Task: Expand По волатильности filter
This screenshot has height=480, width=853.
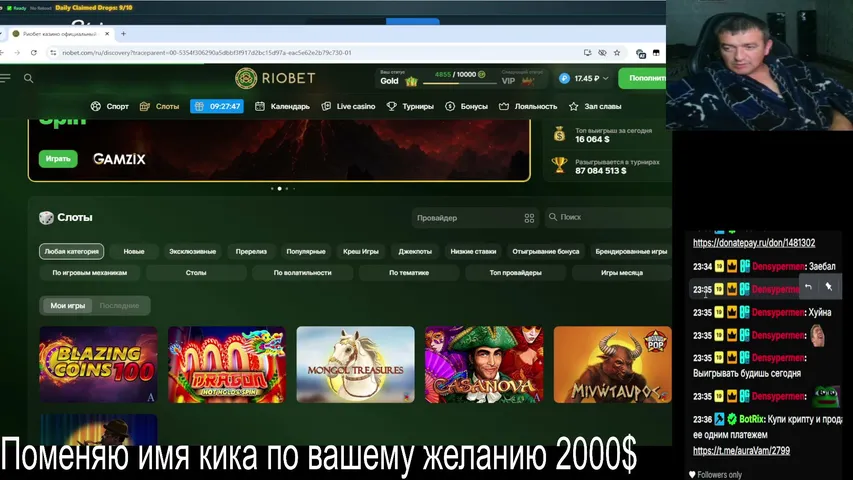Action: [302, 273]
